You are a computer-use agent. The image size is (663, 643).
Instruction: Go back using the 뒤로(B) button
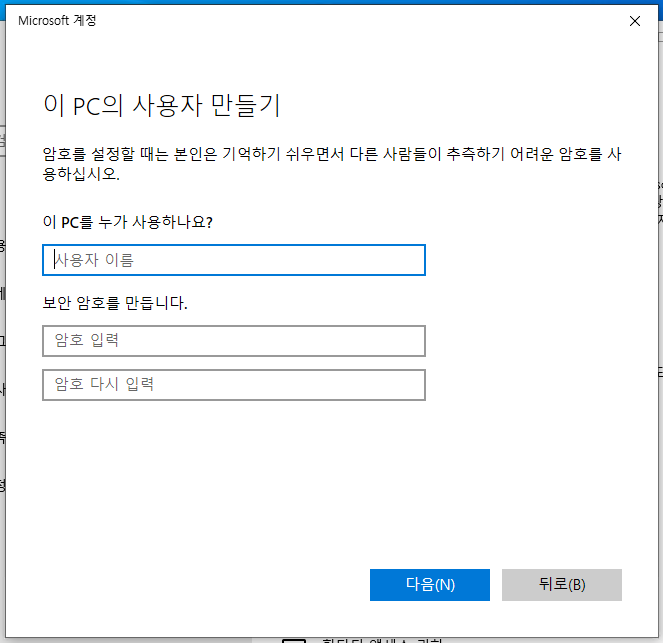tap(562, 585)
